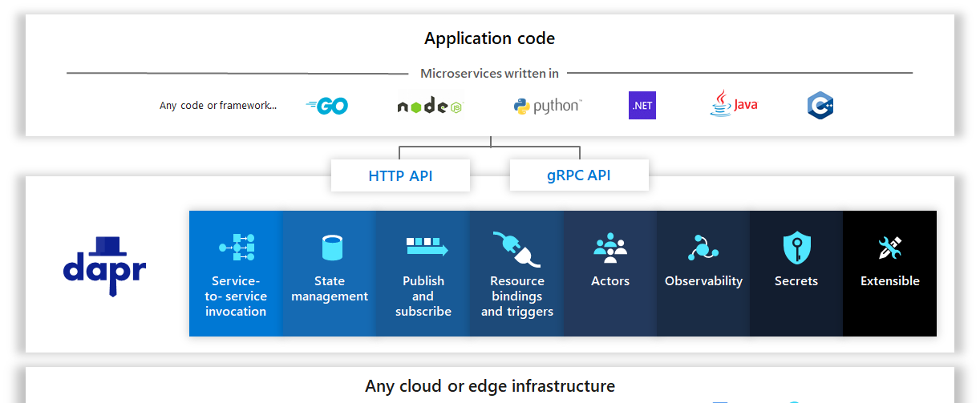Select the gRPC API box
The width and height of the screenshot is (980, 403).
coord(579,175)
